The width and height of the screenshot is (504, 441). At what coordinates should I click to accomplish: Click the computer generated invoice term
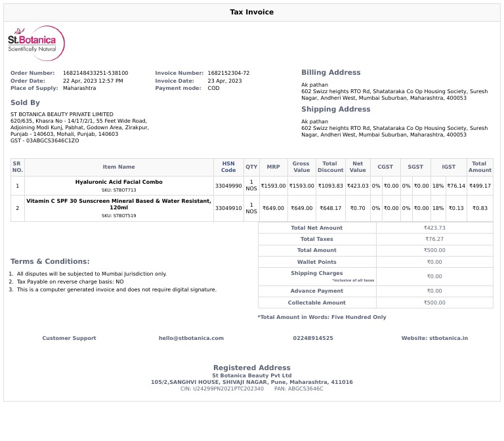117,289
